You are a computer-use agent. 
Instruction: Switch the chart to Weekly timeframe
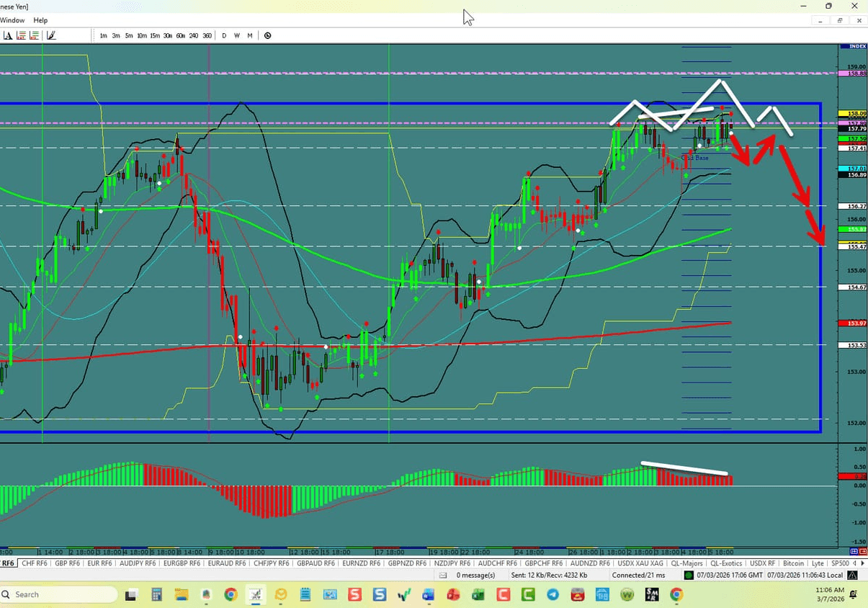(236, 35)
